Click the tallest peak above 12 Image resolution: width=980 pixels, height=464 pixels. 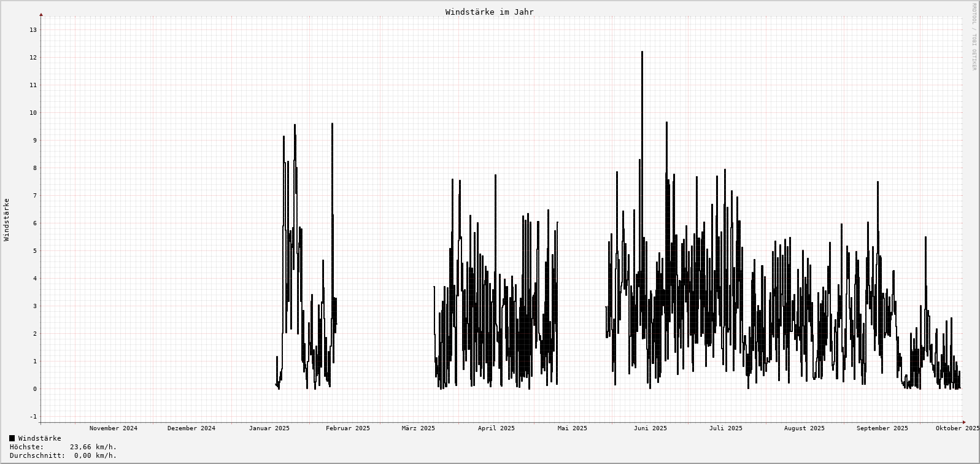[x=642, y=53]
